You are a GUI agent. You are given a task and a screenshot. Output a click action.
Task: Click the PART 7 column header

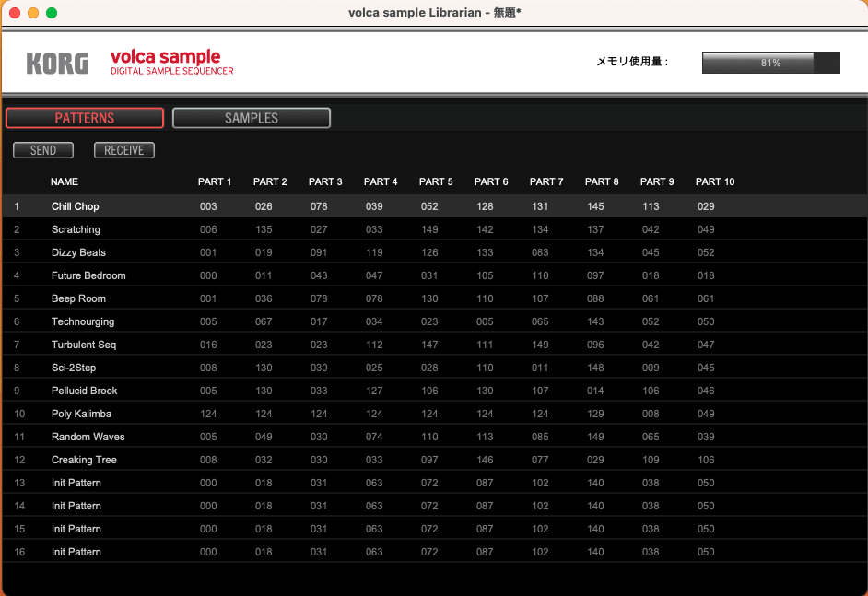546,181
